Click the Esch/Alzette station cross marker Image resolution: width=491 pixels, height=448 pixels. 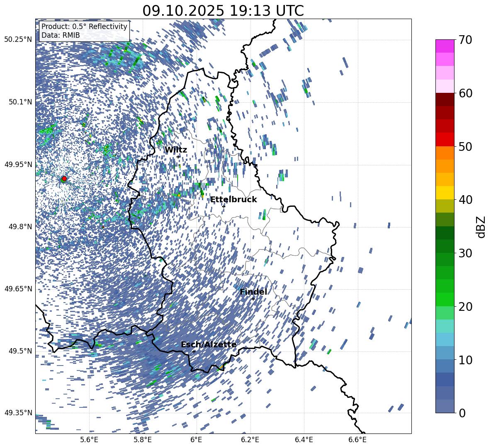pos(194,351)
